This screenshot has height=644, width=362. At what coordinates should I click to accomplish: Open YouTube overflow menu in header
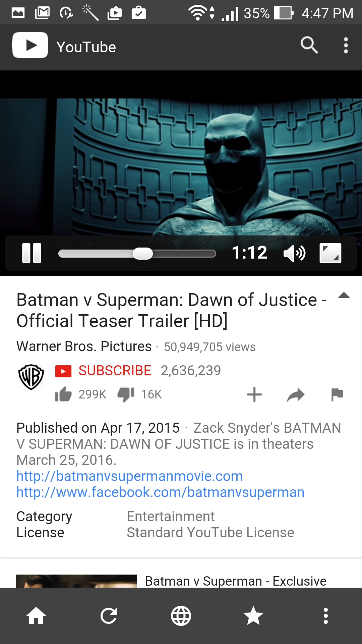click(x=346, y=45)
